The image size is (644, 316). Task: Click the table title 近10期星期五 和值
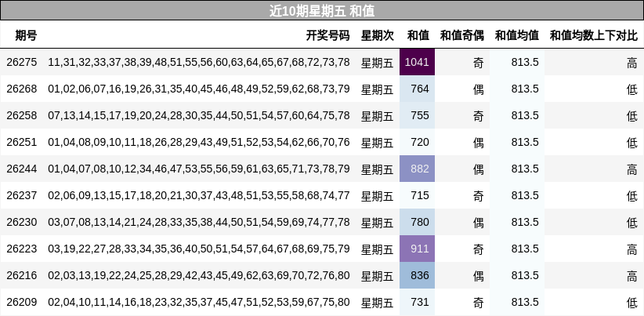tap(322, 11)
